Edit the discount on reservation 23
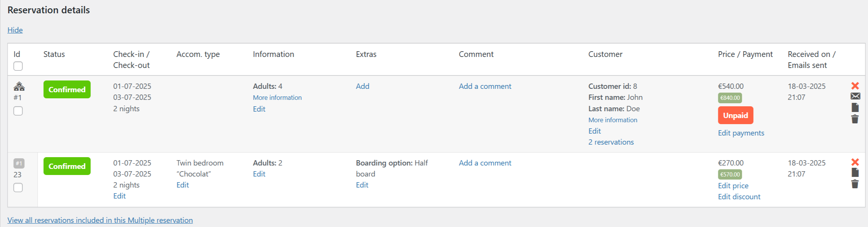 pyautogui.click(x=739, y=197)
